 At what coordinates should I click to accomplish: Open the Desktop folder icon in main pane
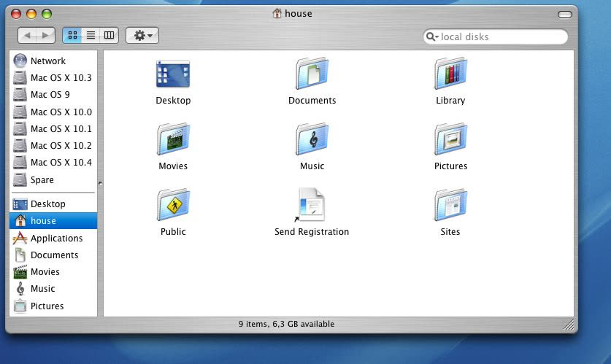[173, 74]
